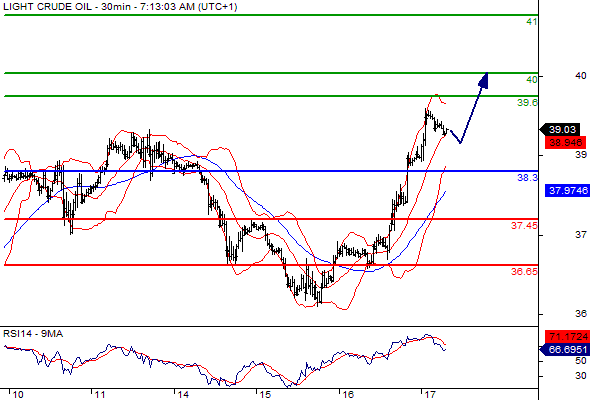Click date marker 10 on time axis
The height and width of the screenshot is (400, 590).
click(x=17, y=395)
